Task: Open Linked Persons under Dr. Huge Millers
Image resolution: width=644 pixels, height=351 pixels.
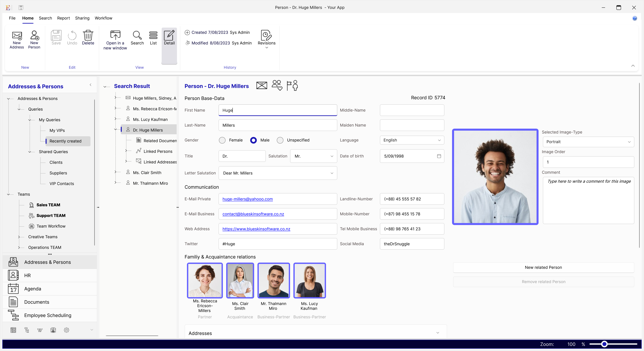Action: pyautogui.click(x=158, y=151)
